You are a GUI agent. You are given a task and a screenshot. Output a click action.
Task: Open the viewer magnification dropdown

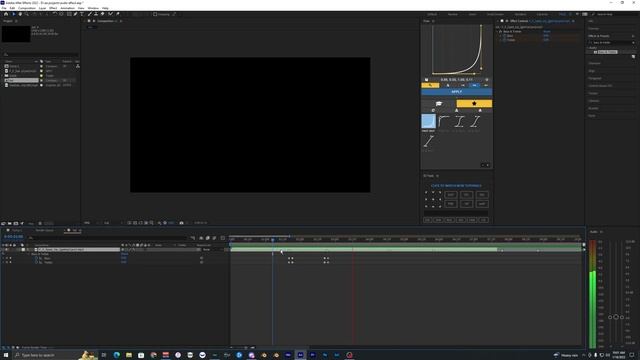88,223
